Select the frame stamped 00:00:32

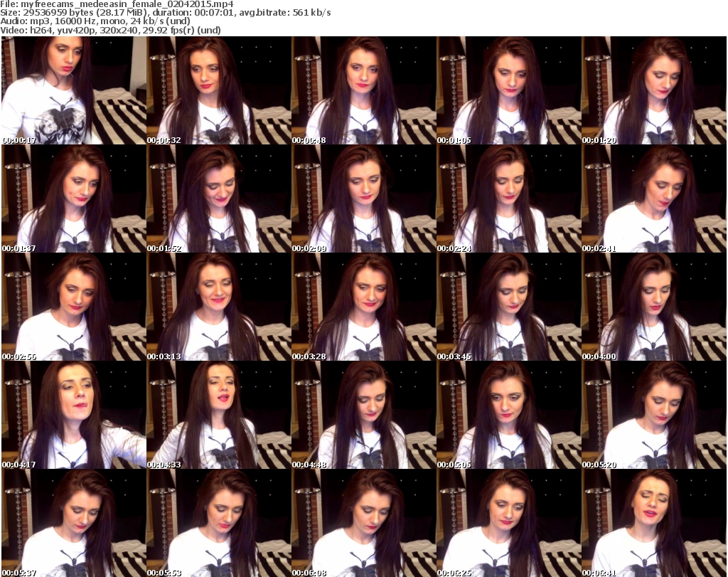[x=219, y=90]
